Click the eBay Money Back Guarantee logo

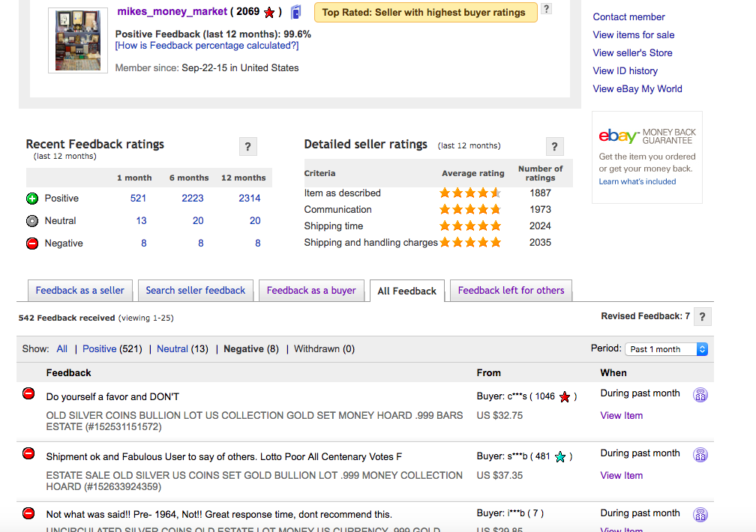point(647,136)
